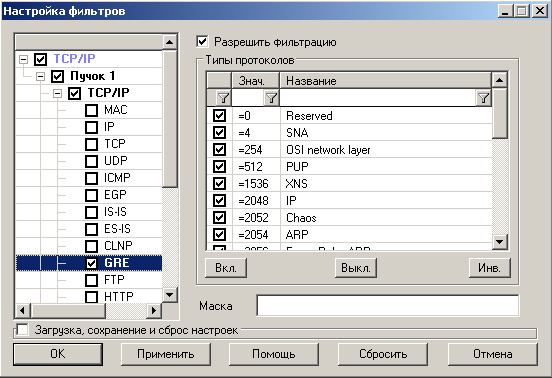Toggle the Загрузка, сохранение и сброс настроек checkbox
The height and width of the screenshot is (378, 552).
point(23,330)
